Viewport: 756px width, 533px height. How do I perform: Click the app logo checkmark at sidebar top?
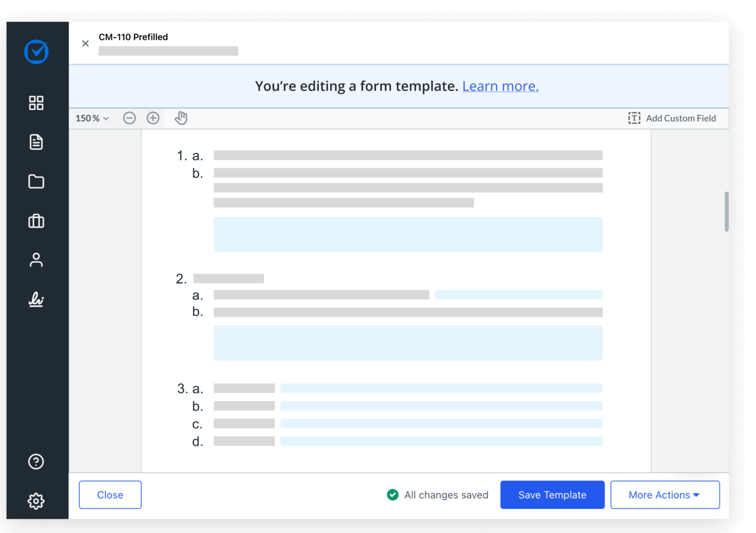36,52
